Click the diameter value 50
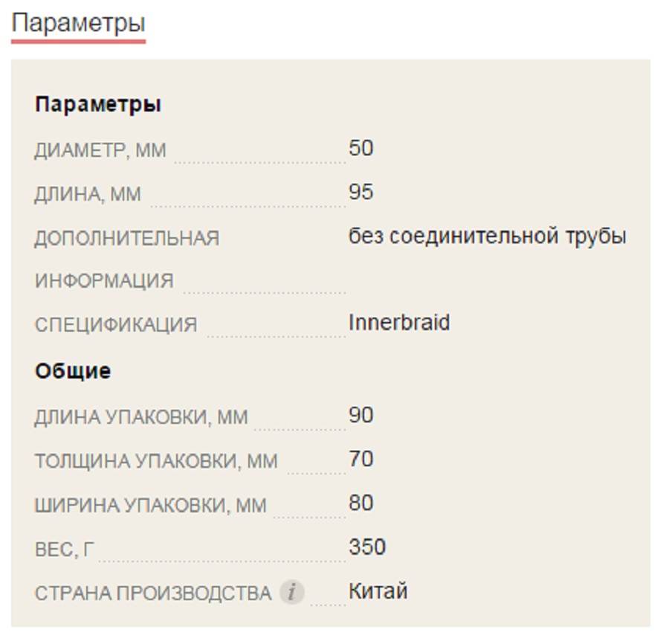The image size is (669, 644). [361, 148]
